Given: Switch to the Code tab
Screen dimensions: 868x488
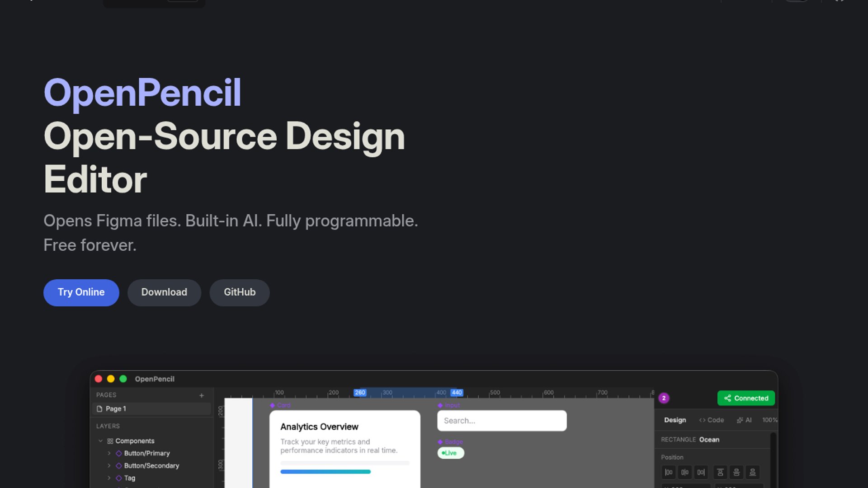Looking at the screenshot, I should pyautogui.click(x=712, y=420).
